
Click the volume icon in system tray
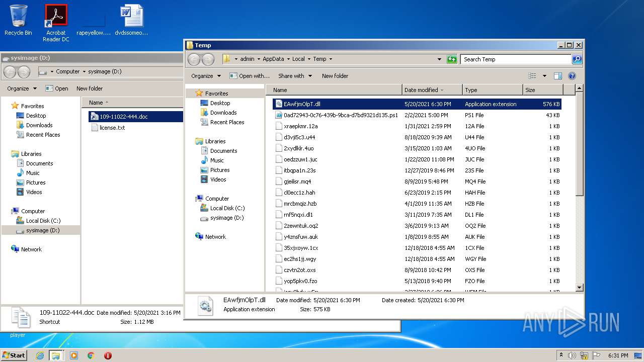click(572, 355)
